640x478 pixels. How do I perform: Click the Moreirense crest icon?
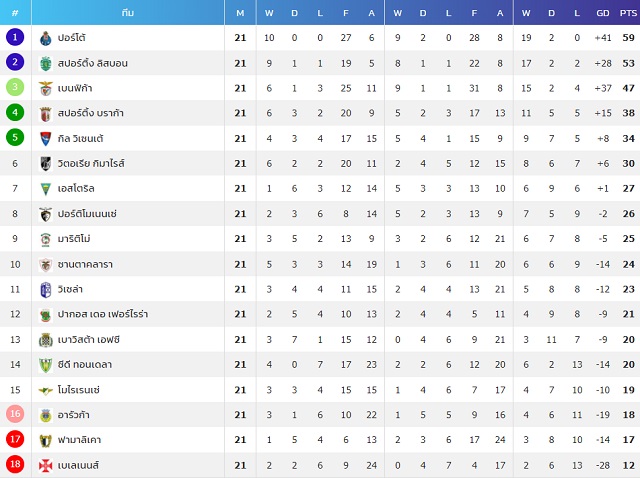(45, 391)
